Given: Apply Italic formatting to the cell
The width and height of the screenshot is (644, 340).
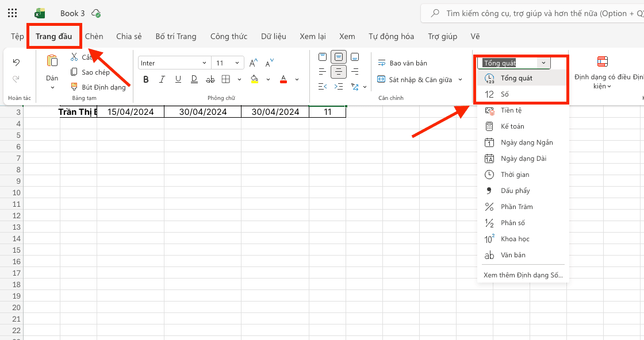Looking at the screenshot, I should pos(162,79).
